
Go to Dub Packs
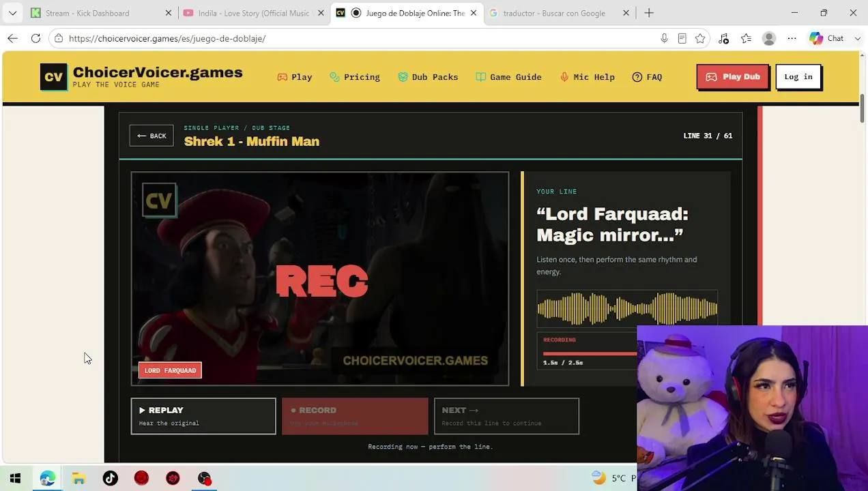pyautogui.click(x=428, y=77)
